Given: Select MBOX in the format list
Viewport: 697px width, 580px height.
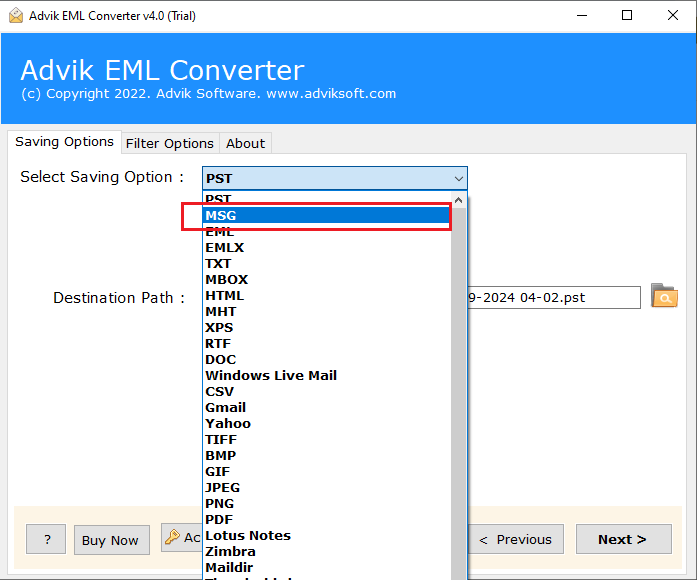Looking at the screenshot, I should [x=327, y=280].
